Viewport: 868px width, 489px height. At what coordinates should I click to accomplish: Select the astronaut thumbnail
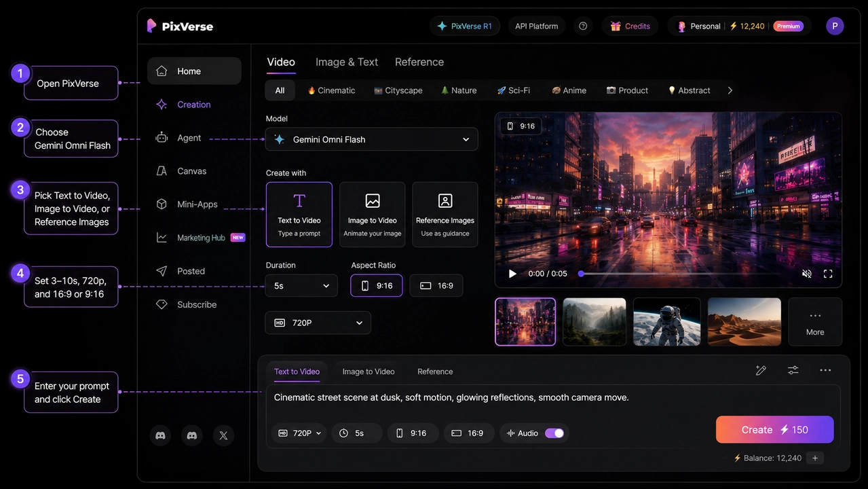point(667,322)
